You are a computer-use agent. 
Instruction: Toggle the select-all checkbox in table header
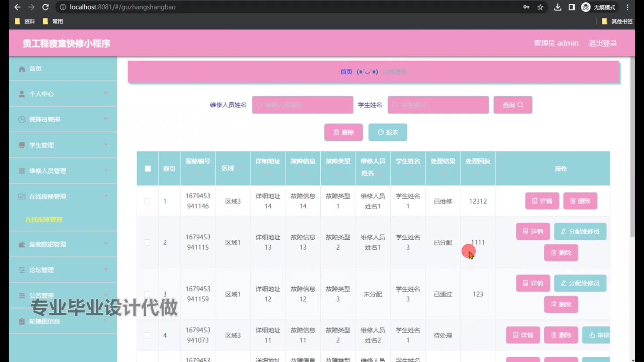pyautogui.click(x=148, y=169)
